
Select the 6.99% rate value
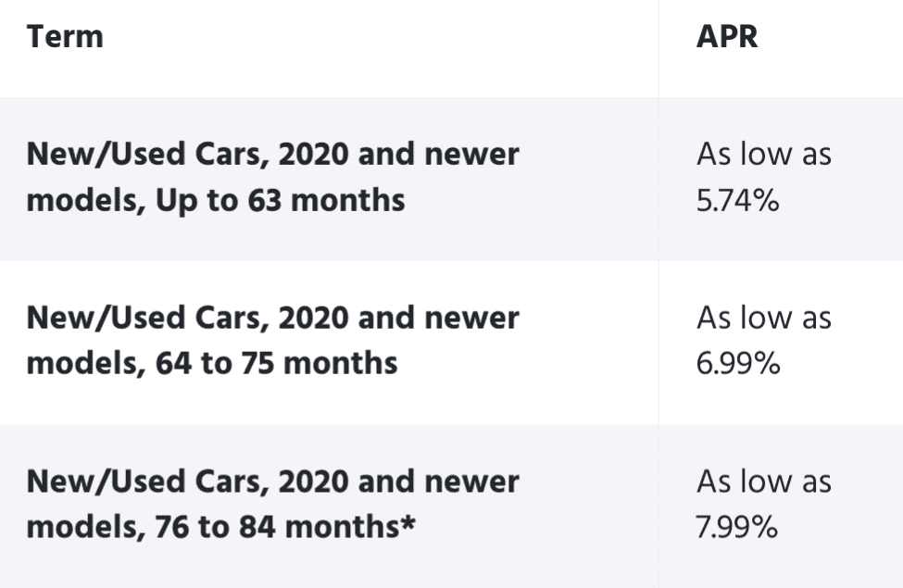pos(737,365)
